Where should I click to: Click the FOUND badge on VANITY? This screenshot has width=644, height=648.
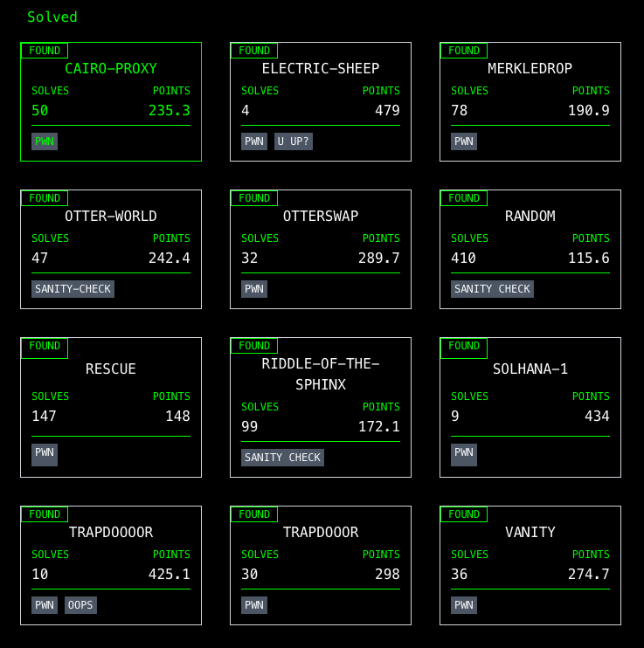pyautogui.click(x=464, y=514)
